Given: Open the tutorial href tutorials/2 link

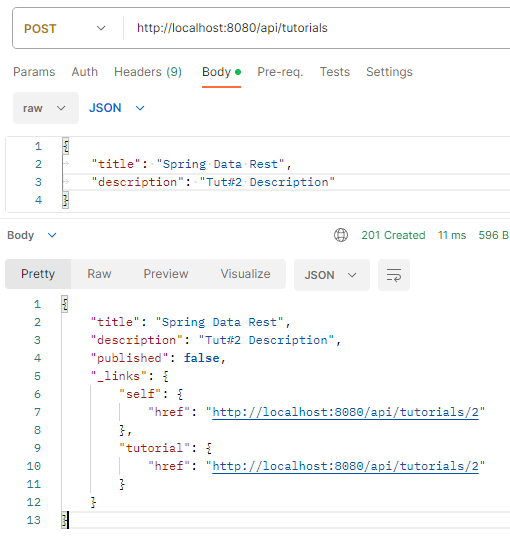Looking at the screenshot, I should click(345, 466).
